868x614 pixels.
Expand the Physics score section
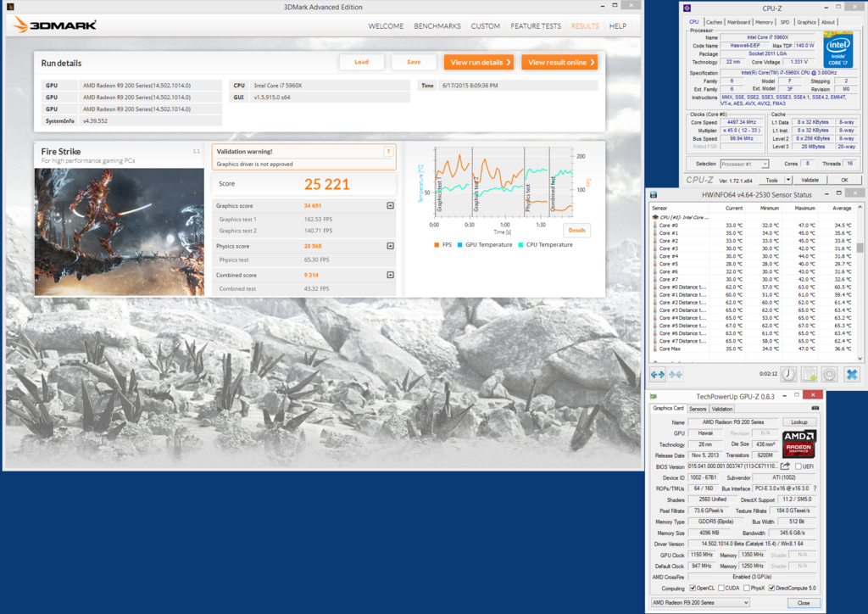[x=390, y=246]
